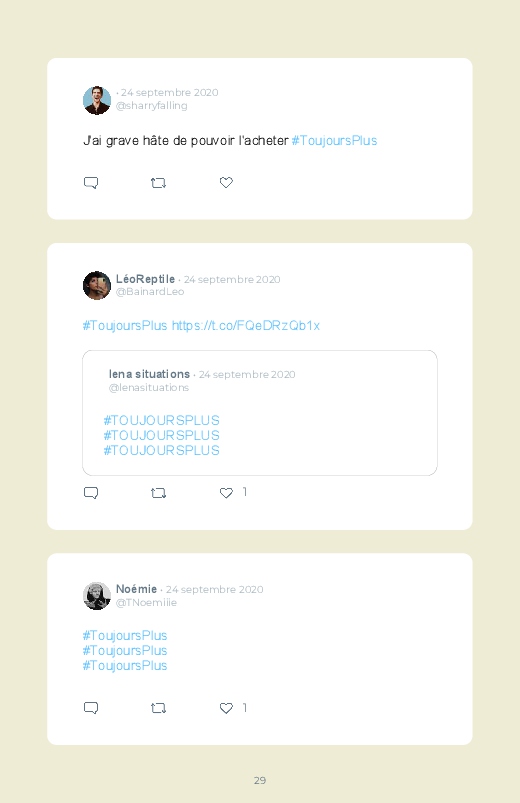The image size is (520, 803).
Task: Open the lena situations quoted tweet author name
Action: coord(149,374)
